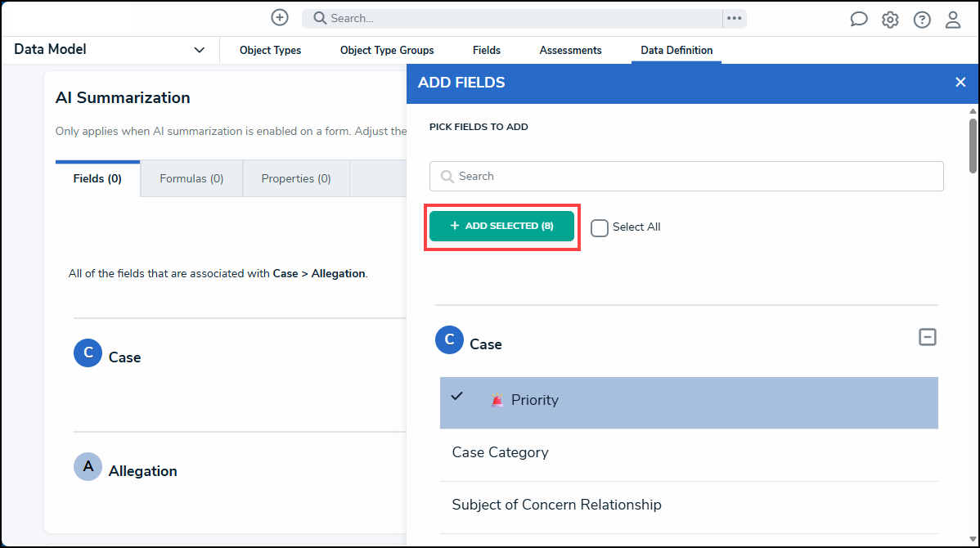Collapse the Case fields section
Viewport: 980px width, 548px height.
(928, 337)
